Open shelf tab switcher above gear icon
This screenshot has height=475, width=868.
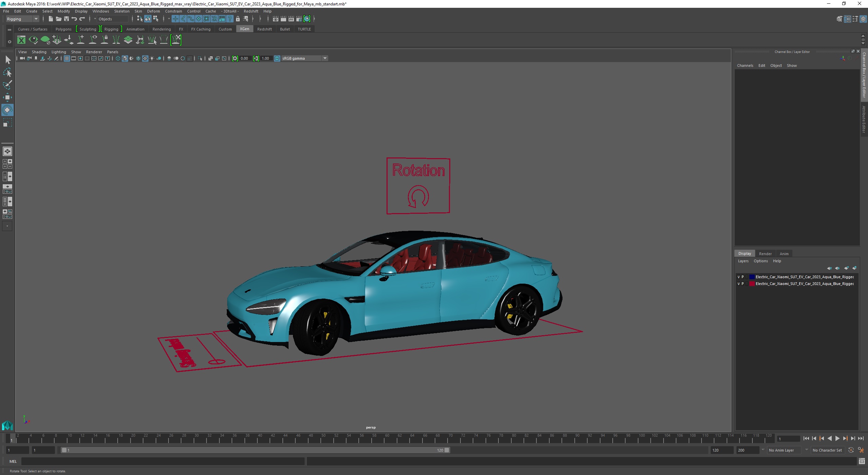pos(9,30)
